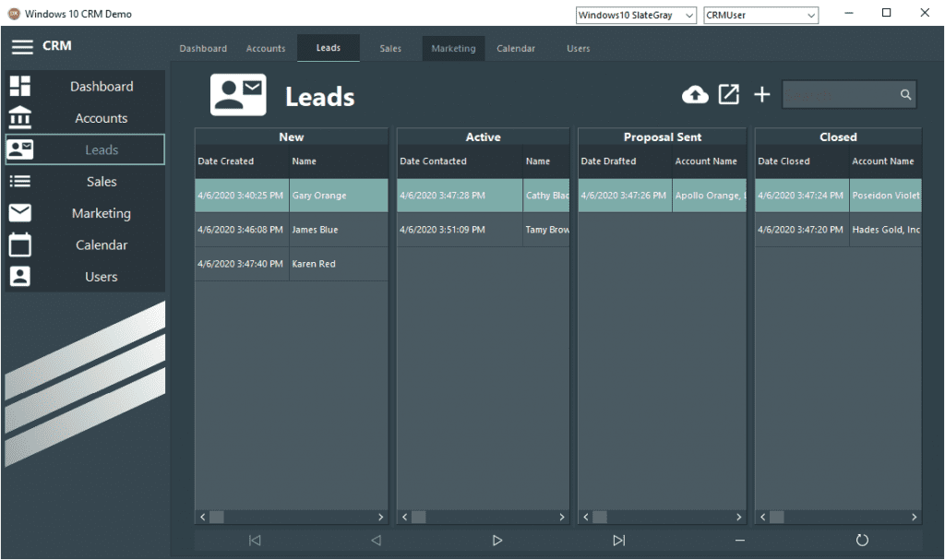Open Users from the sidebar label
The image size is (945, 560).
pos(102,277)
